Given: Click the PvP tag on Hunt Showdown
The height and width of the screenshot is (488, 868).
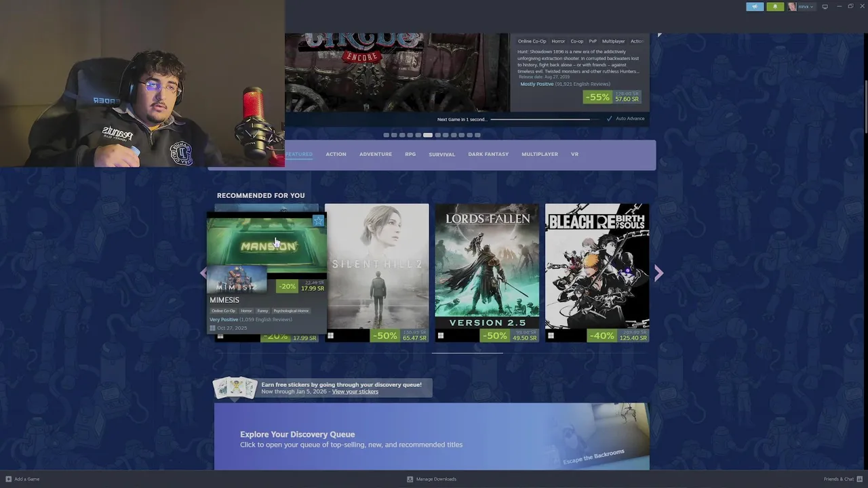Looking at the screenshot, I should point(593,41).
